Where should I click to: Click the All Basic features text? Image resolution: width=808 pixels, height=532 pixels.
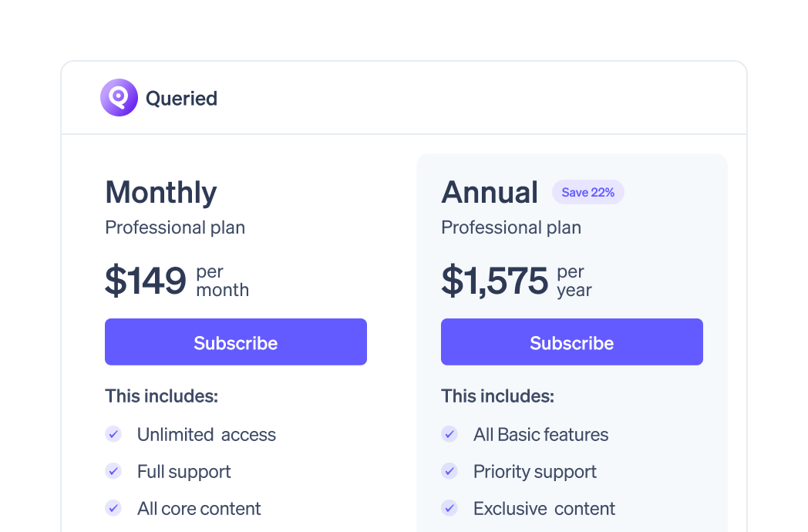tap(541, 435)
